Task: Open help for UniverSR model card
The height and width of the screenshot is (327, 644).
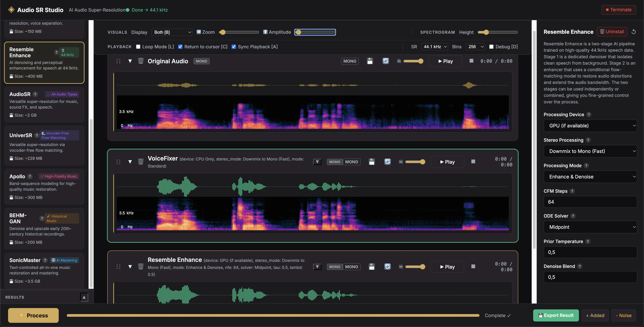Action: pyautogui.click(x=37, y=135)
